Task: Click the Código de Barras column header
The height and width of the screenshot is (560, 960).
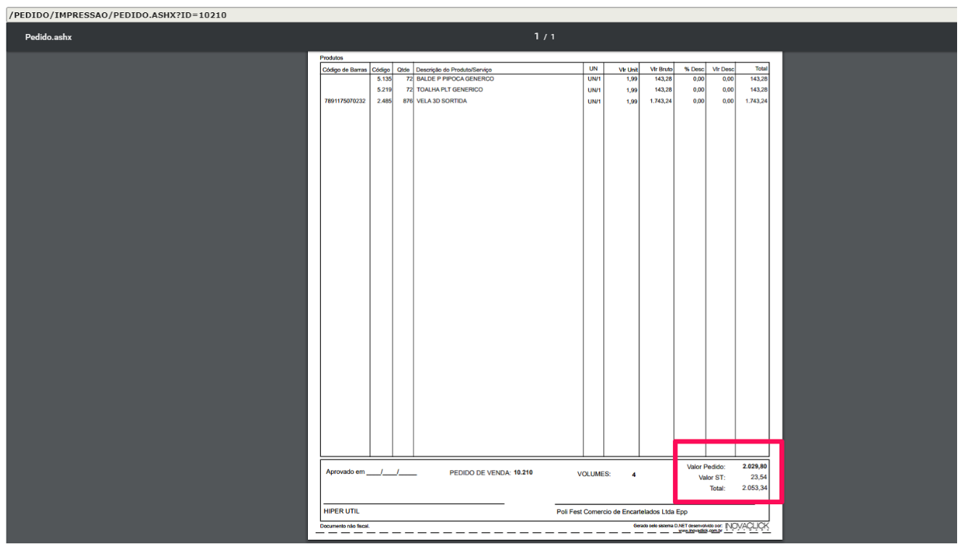Action: [345, 70]
